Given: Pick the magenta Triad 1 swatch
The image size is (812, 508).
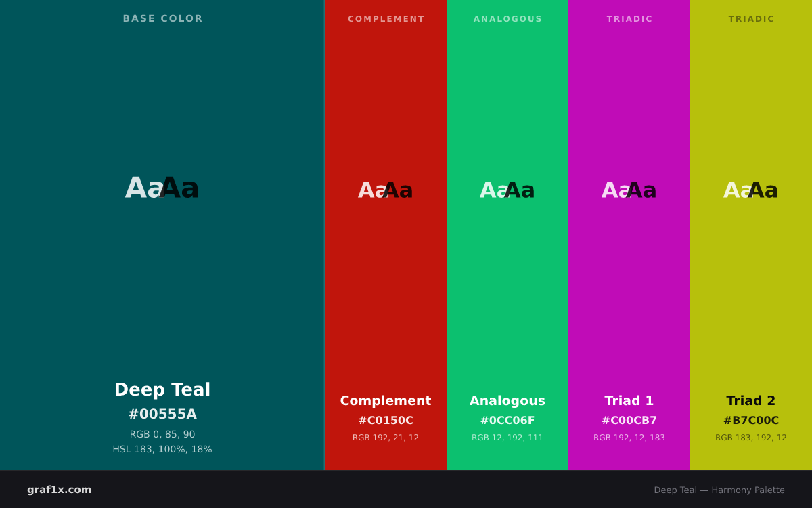Looking at the screenshot, I should (629, 235).
